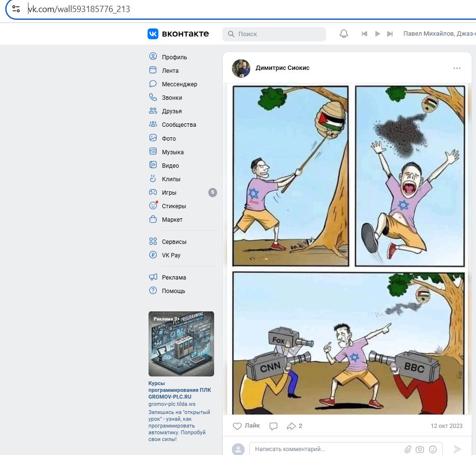The width and height of the screenshot is (476, 455).
Task: Click the Сообщества group icon
Action: [153, 124]
